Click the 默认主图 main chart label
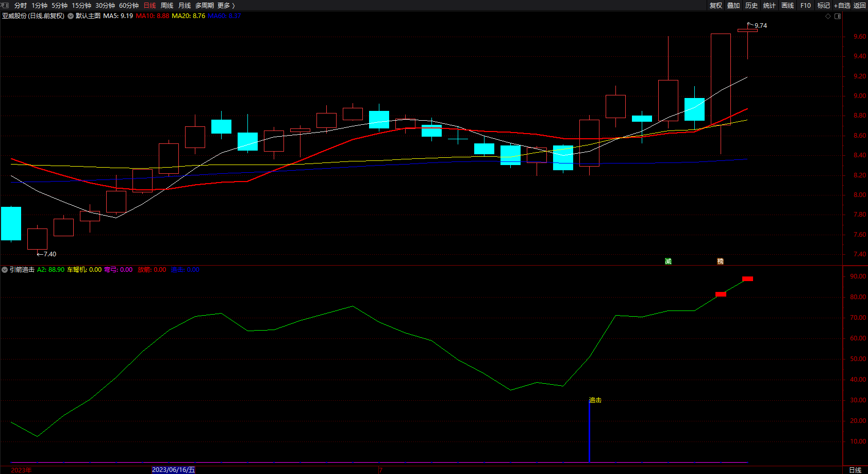Viewport: 868px width, 474px height. [x=88, y=16]
